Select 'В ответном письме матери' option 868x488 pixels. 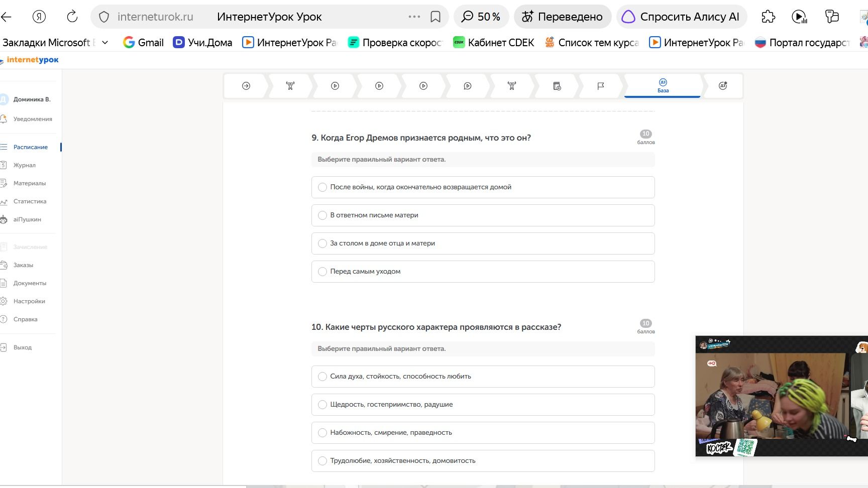click(483, 215)
